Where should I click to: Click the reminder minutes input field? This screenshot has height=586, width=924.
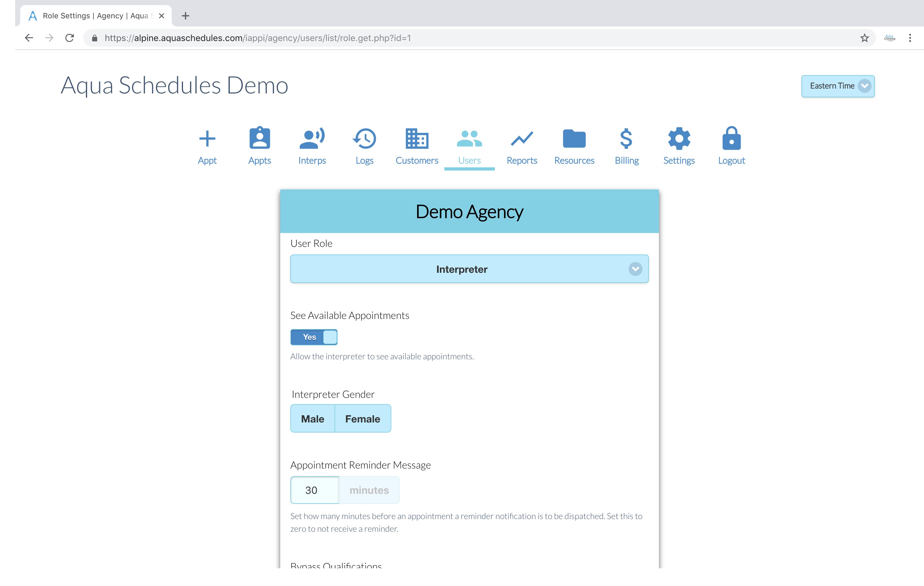click(315, 490)
